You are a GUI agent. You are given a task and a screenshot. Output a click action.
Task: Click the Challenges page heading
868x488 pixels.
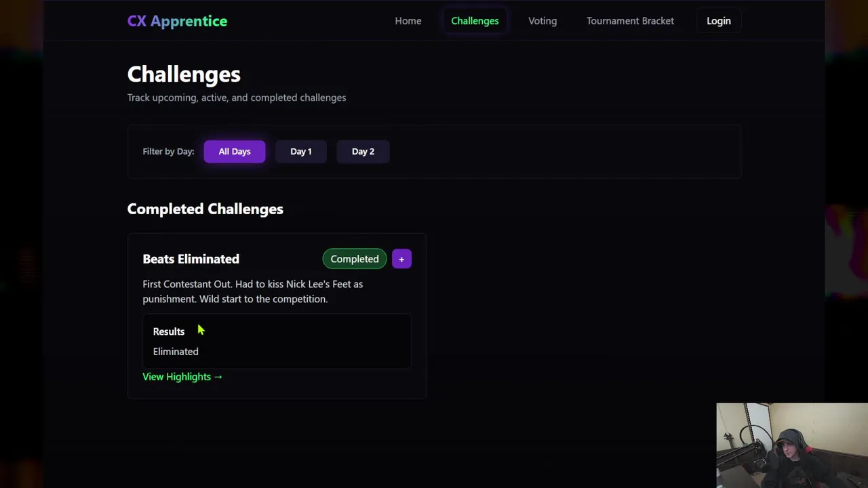(x=184, y=74)
